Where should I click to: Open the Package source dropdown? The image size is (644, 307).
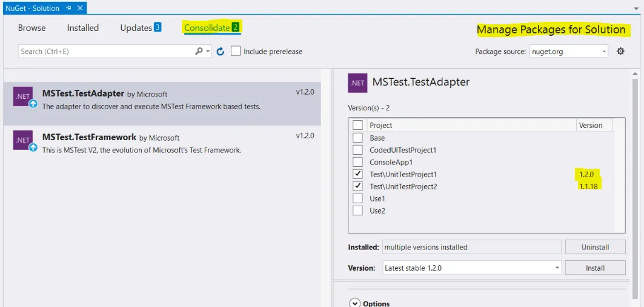(568, 52)
